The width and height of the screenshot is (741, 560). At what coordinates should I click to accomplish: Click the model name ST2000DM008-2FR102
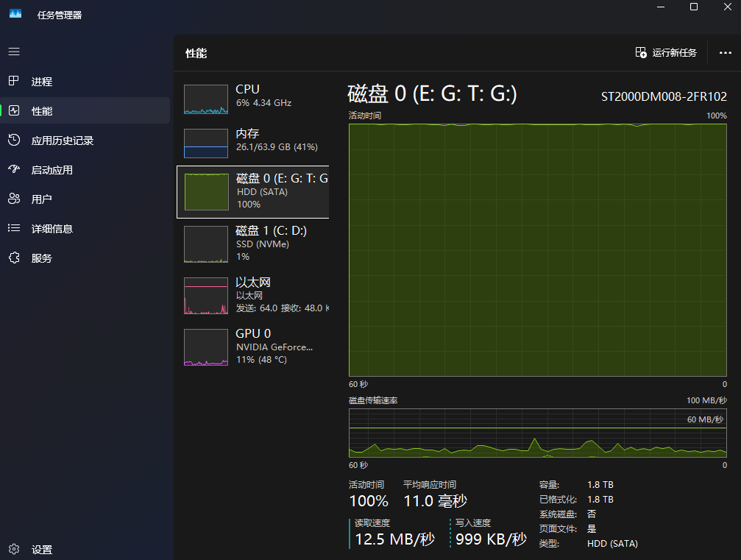[x=664, y=97]
